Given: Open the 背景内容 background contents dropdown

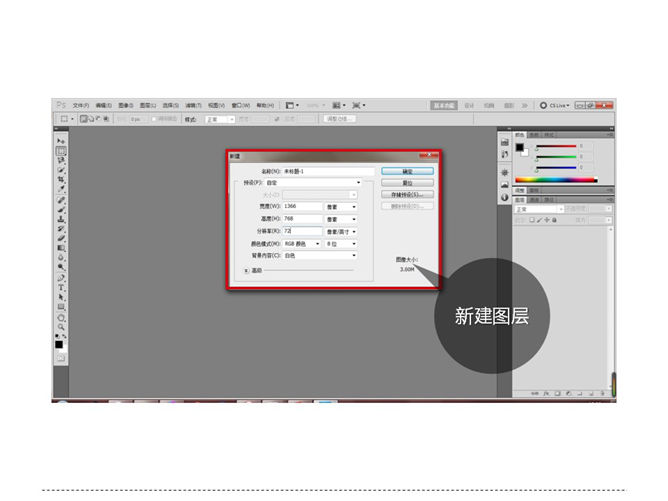Looking at the screenshot, I should point(320,255).
